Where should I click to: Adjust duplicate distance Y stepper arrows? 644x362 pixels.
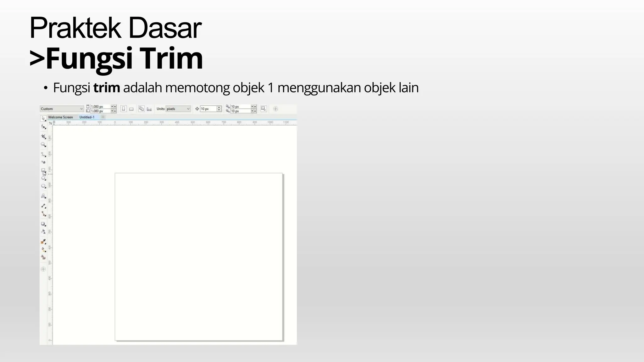pos(253,111)
